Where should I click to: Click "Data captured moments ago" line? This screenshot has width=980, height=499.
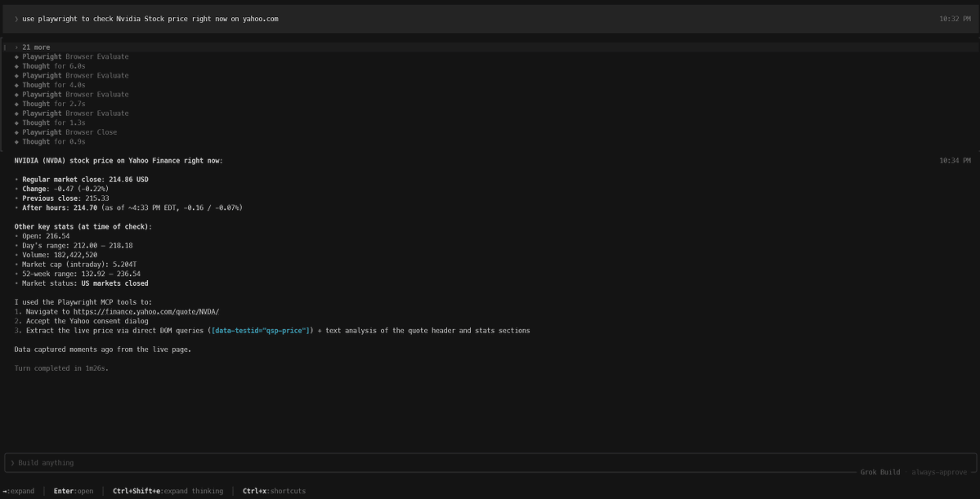[x=102, y=349]
